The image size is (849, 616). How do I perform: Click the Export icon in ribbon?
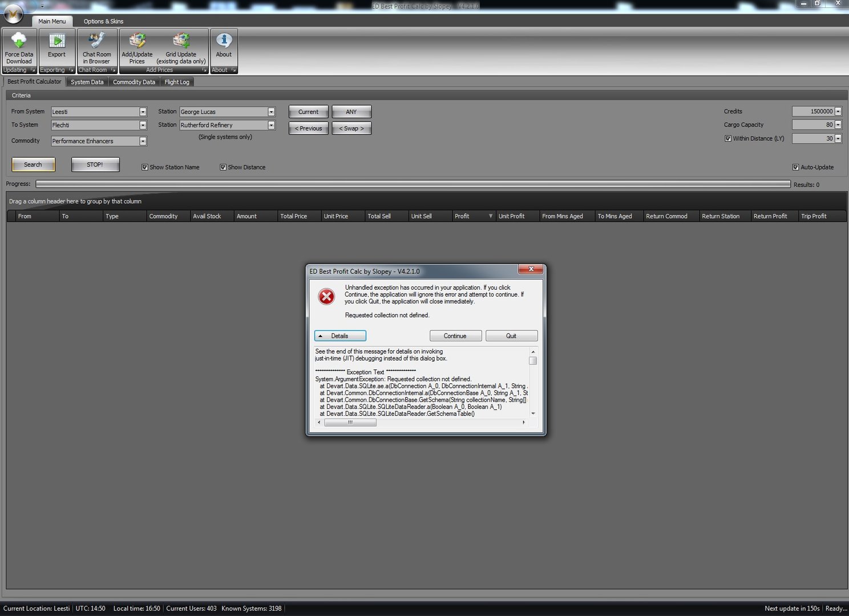coord(56,40)
